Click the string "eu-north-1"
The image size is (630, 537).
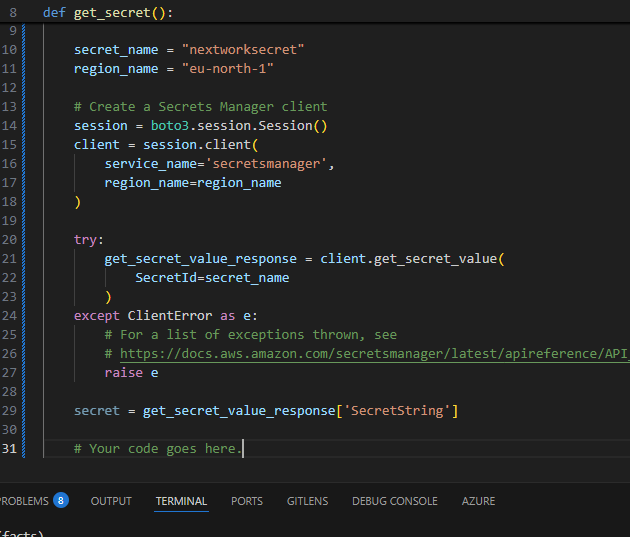point(227,69)
